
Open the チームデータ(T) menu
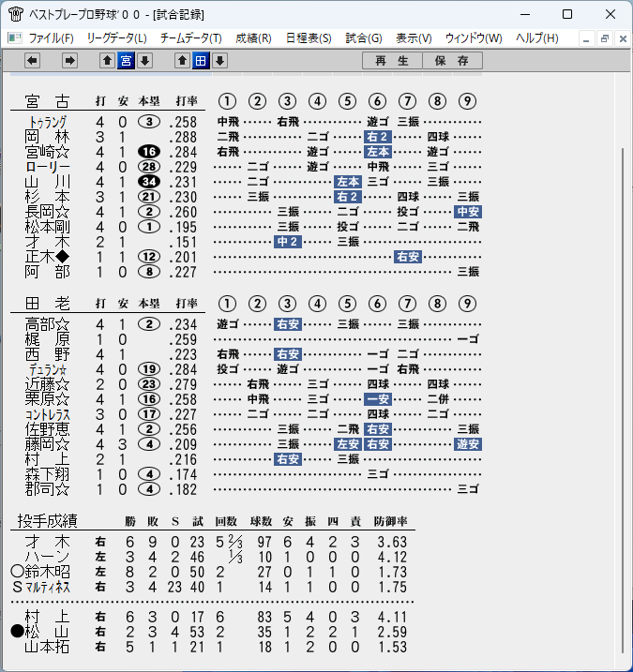(x=191, y=38)
